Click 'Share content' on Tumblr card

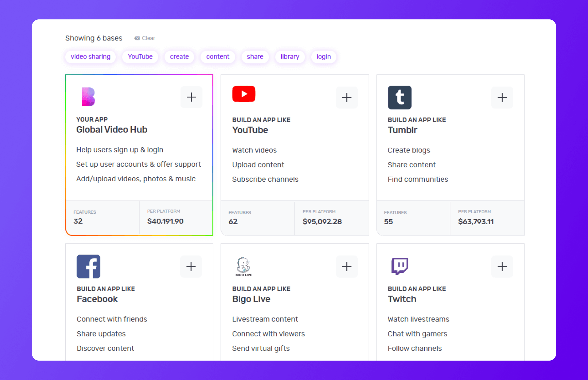coord(411,165)
